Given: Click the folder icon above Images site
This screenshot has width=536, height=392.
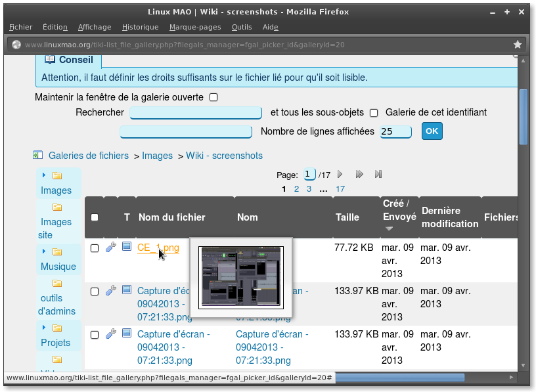Looking at the screenshot, I should coord(57,207).
